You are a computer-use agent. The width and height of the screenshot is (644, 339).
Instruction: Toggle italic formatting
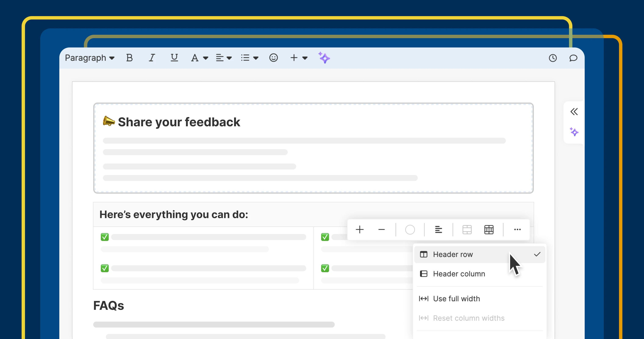pyautogui.click(x=152, y=58)
